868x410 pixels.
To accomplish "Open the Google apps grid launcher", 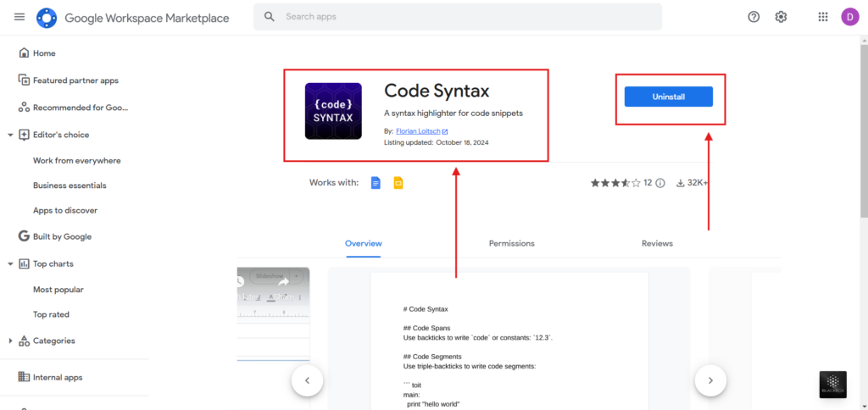I will coord(823,17).
